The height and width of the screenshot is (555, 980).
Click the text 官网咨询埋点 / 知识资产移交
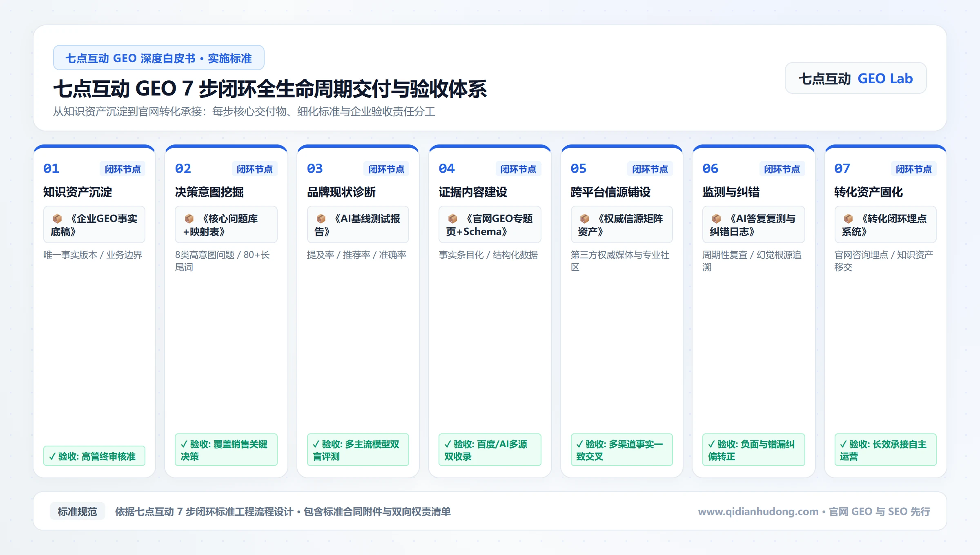(x=884, y=261)
